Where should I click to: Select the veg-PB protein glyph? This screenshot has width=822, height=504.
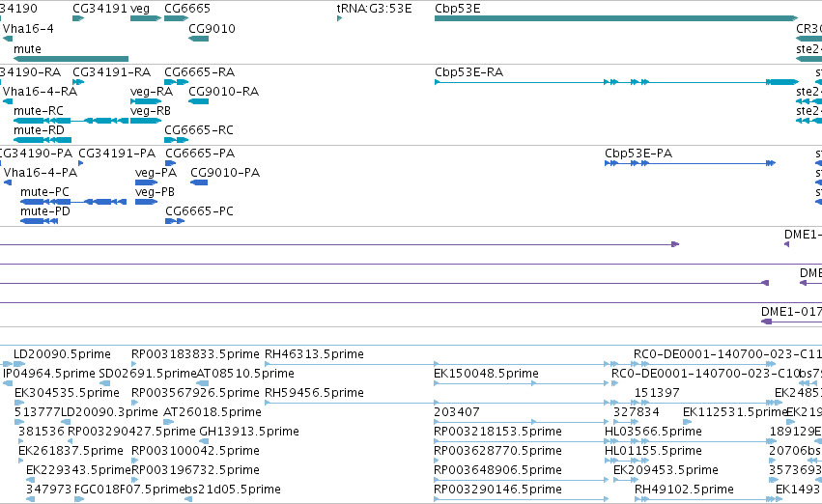[146, 202]
